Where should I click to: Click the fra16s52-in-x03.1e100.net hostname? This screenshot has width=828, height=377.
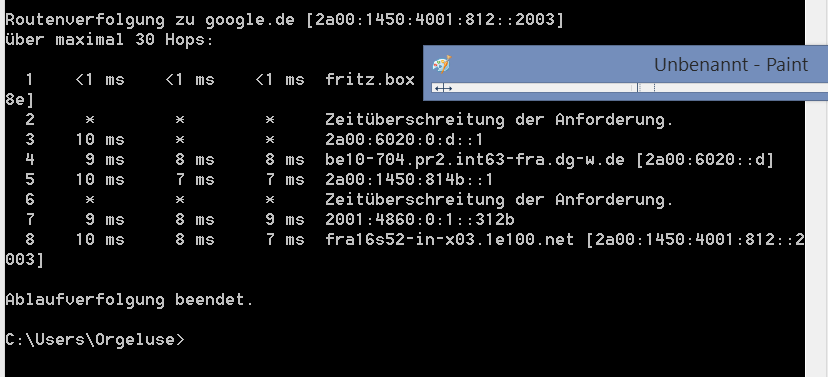coord(449,240)
